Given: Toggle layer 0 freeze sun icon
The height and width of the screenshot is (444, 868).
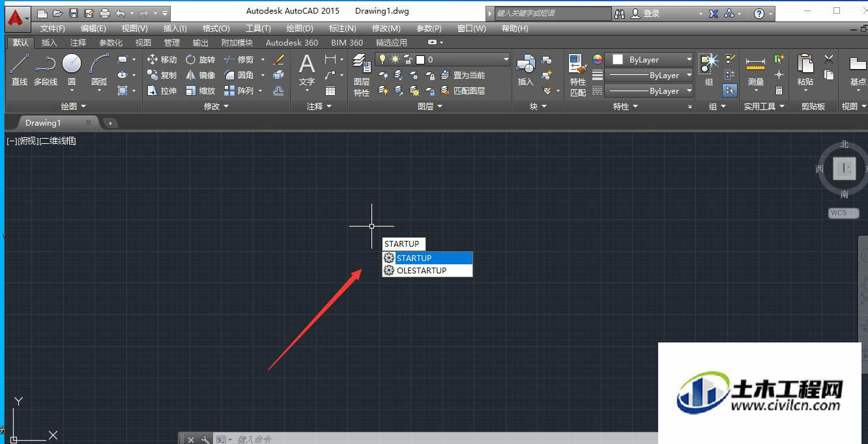Looking at the screenshot, I should pos(395,59).
